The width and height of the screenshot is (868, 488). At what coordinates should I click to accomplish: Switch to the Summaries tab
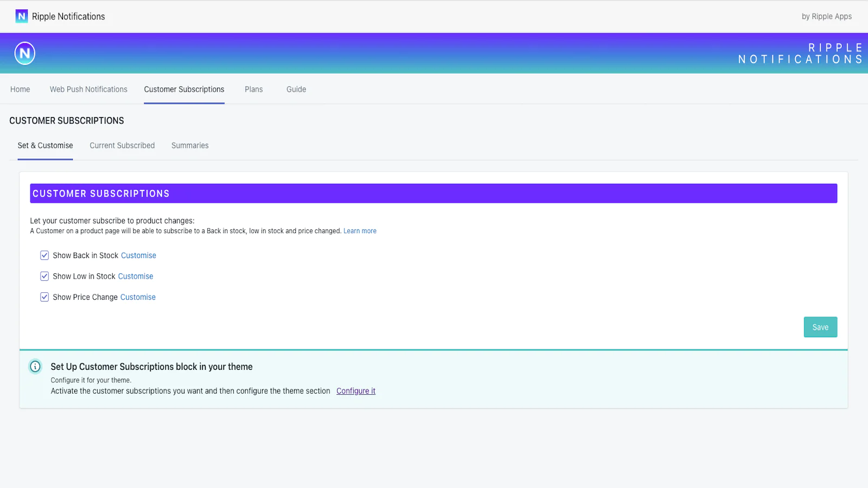coord(189,145)
